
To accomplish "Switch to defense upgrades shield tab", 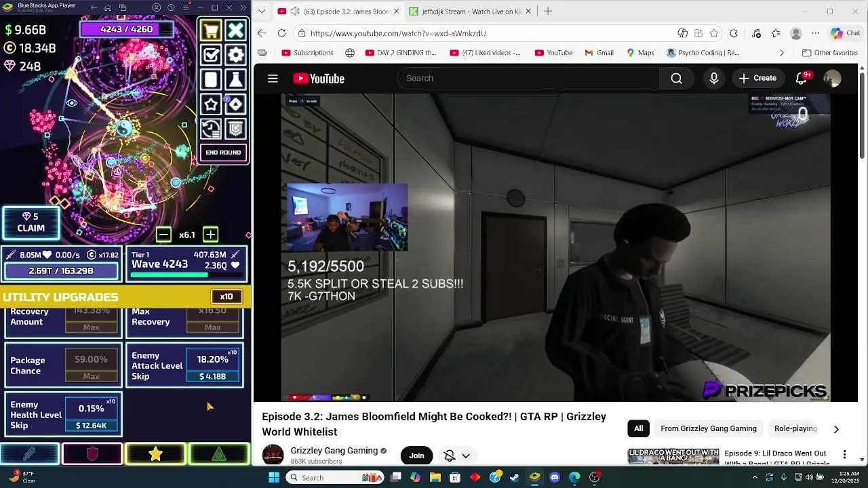I will point(93,453).
